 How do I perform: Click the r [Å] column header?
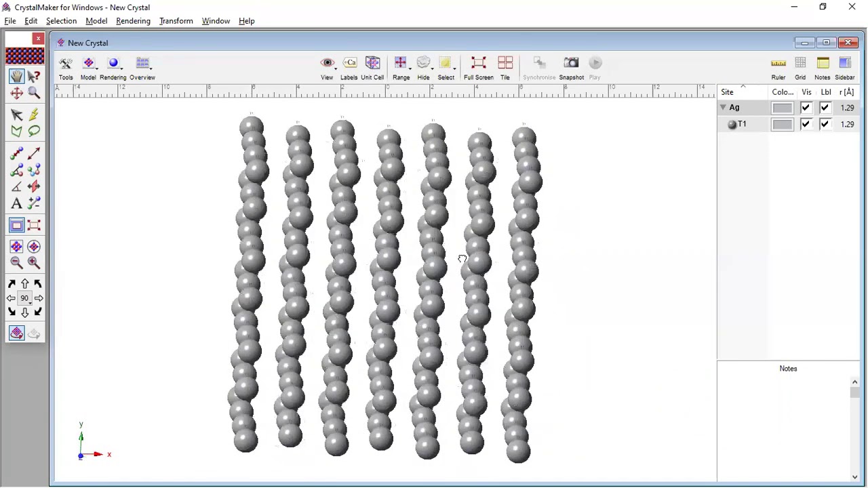click(x=847, y=92)
